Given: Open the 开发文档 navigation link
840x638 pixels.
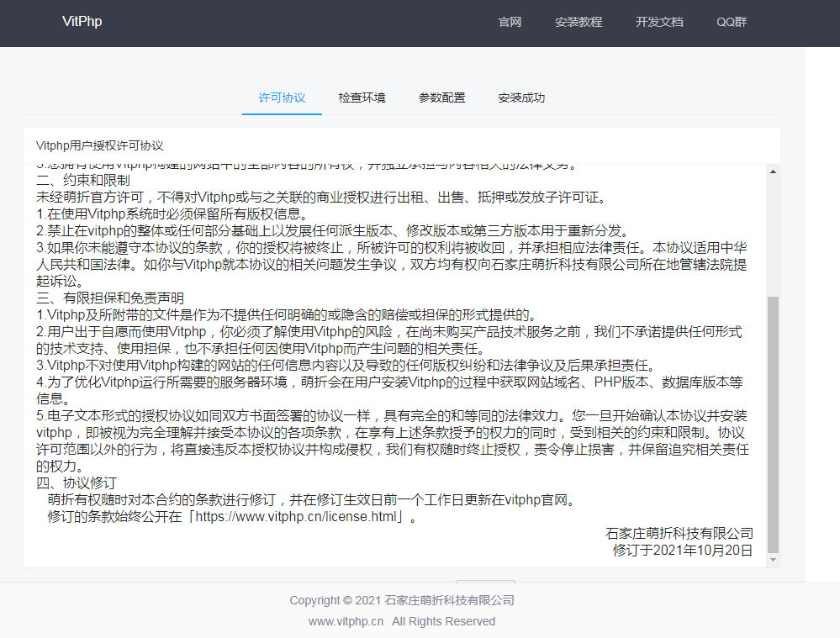Looking at the screenshot, I should coord(659,22).
